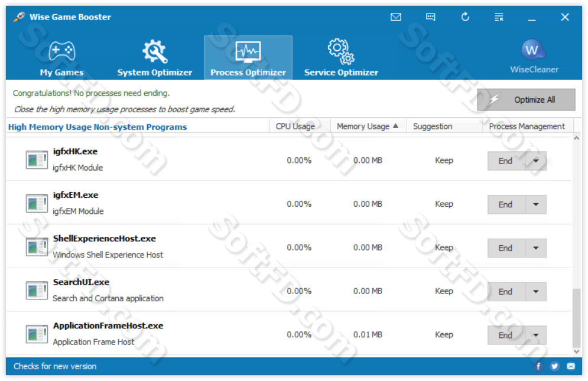Click the Windows Shell Experience Host description
This screenshot has width=588, height=381.
tap(108, 255)
